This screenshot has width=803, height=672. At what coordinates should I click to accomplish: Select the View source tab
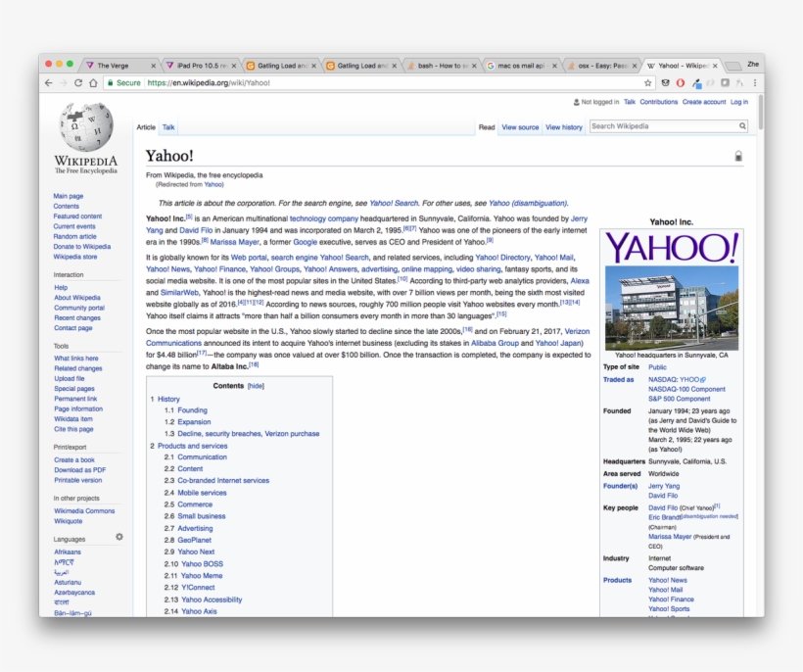[520, 127]
